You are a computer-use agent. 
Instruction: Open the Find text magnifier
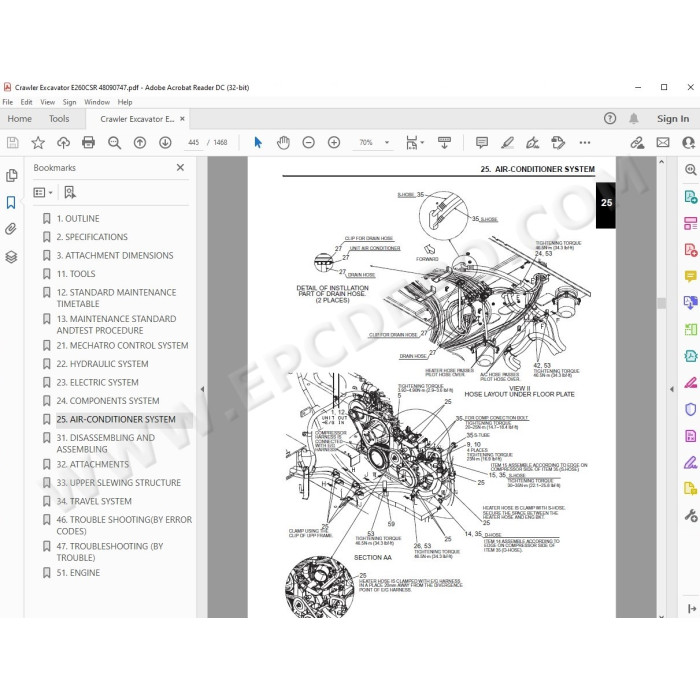[114, 142]
